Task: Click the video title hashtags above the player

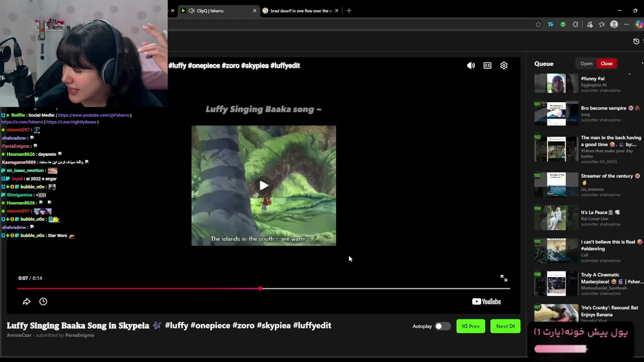Action: click(234, 65)
